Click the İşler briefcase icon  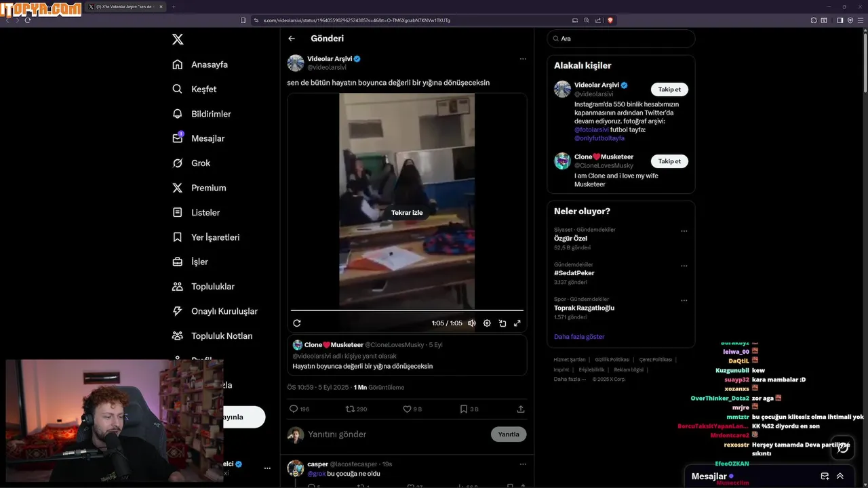click(x=178, y=262)
